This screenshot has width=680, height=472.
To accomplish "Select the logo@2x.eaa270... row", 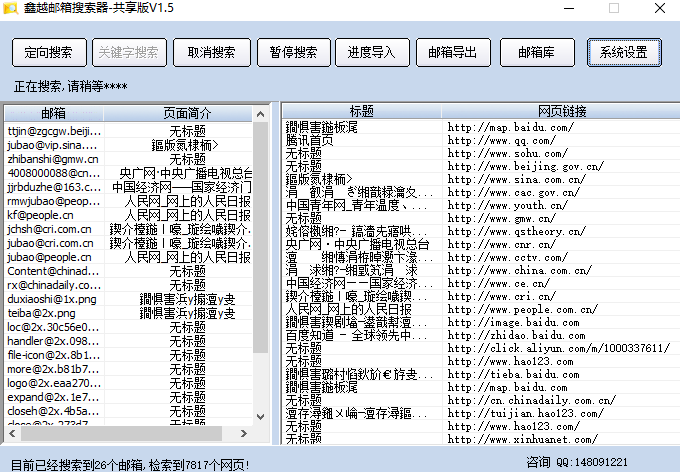I will click(128, 383).
